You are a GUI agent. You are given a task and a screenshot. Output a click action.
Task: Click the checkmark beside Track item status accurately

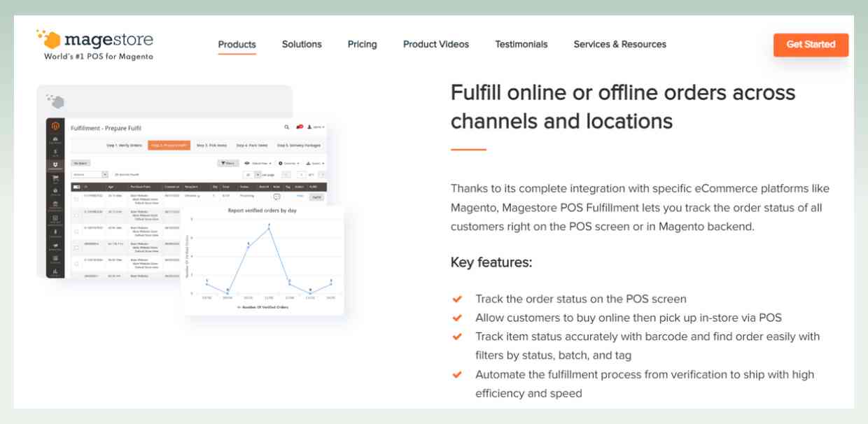click(x=457, y=337)
